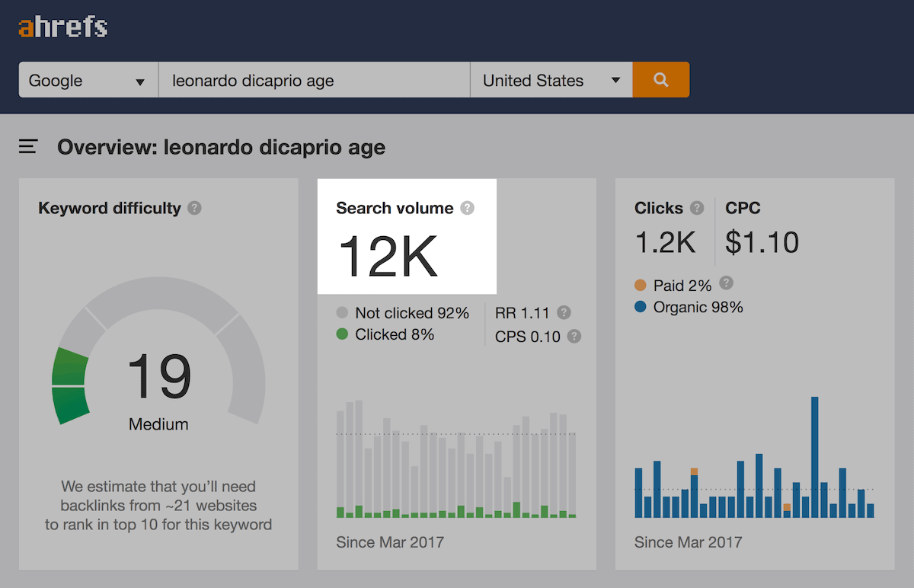This screenshot has width=914, height=588.
Task: Open the Google search engine dropdown
Action: (88, 80)
